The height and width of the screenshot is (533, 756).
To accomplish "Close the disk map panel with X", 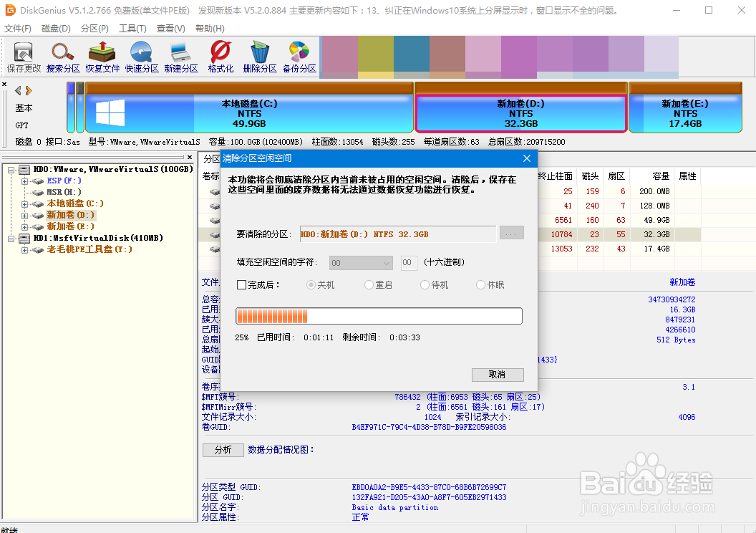I will [x=4, y=85].
